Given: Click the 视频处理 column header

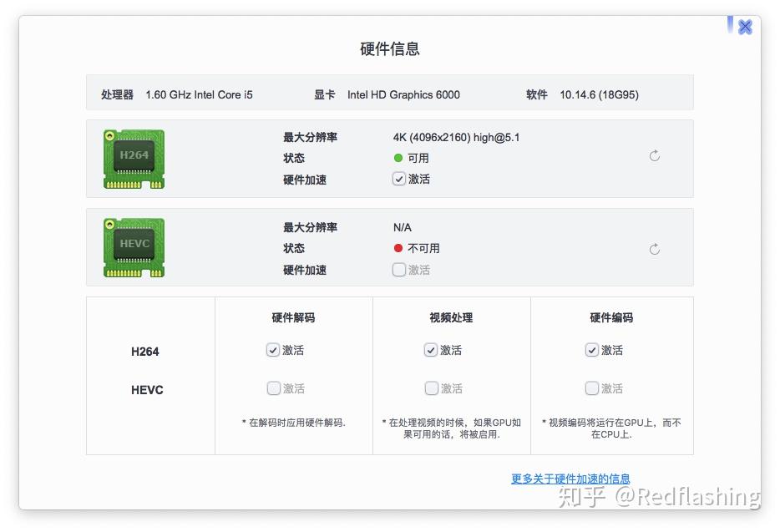Looking at the screenshot, I should pos(451,317).
